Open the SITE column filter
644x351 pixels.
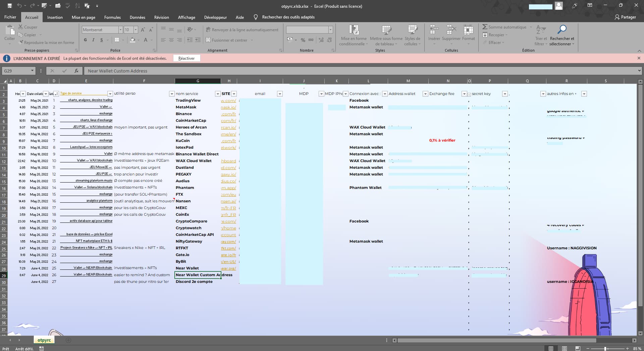234,94
